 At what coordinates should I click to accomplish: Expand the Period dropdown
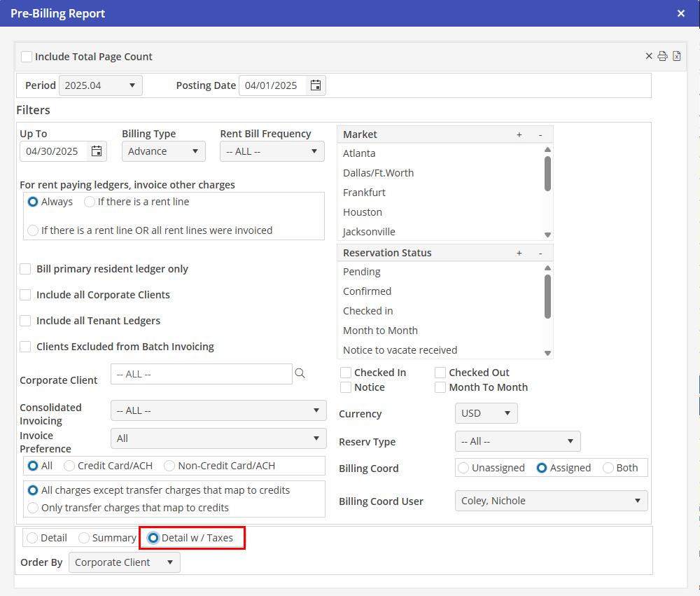tap(100, 85)
